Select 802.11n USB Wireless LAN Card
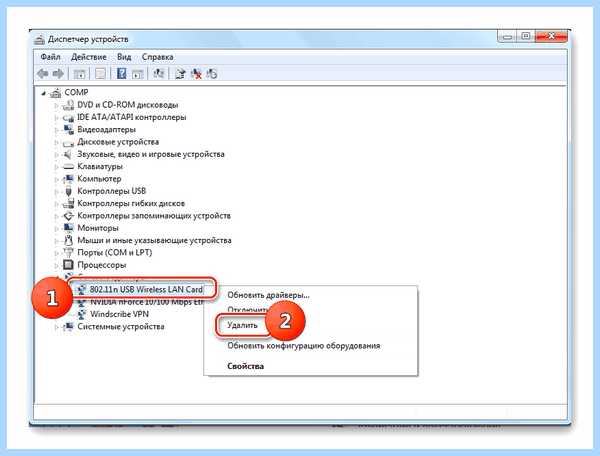This screenshot has height=456, width=600. pyautogui.click(x=146, y=289)
